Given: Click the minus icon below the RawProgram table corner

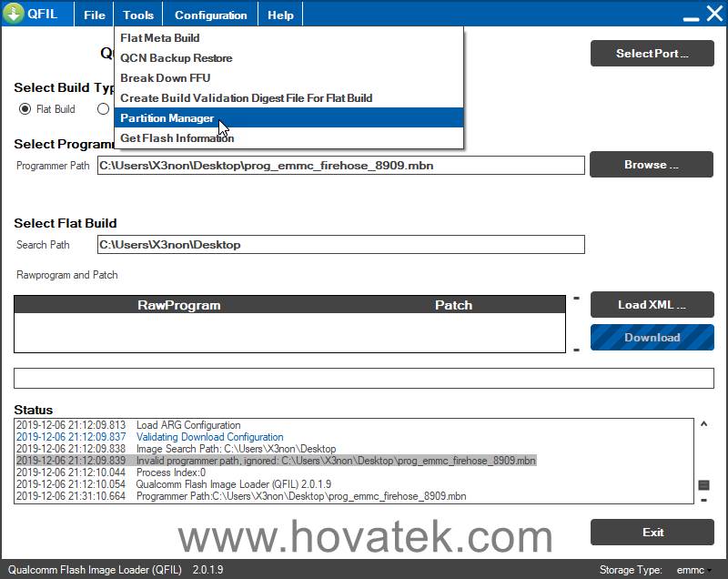Looking at the screenshot, I should tap(576, 350).
